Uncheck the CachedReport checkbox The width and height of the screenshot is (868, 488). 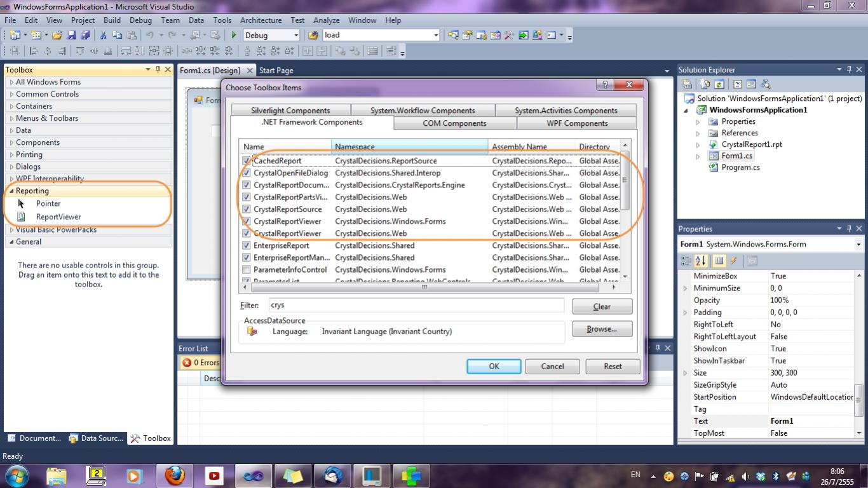[247, 161]
